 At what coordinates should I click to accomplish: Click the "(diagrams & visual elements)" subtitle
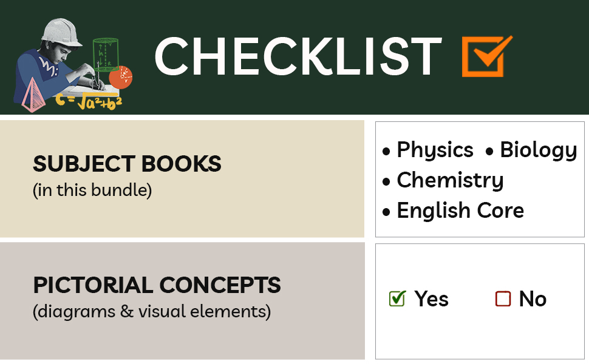[x=151, y=312]
